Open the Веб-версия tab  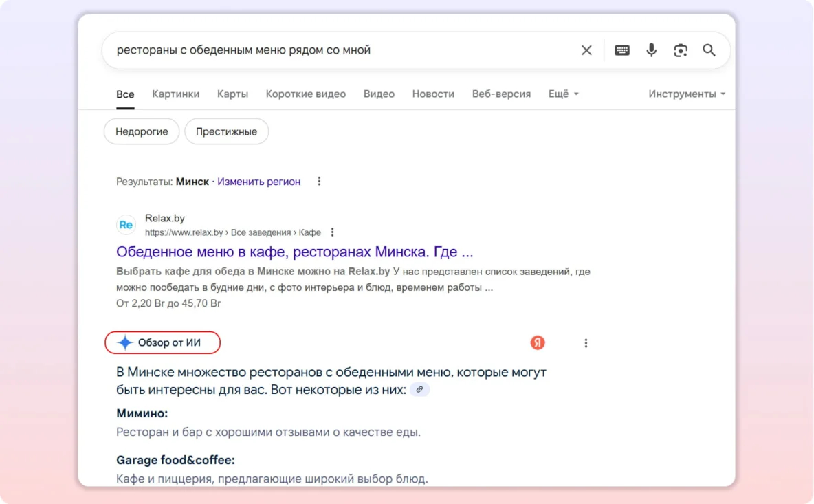[501, 94]
